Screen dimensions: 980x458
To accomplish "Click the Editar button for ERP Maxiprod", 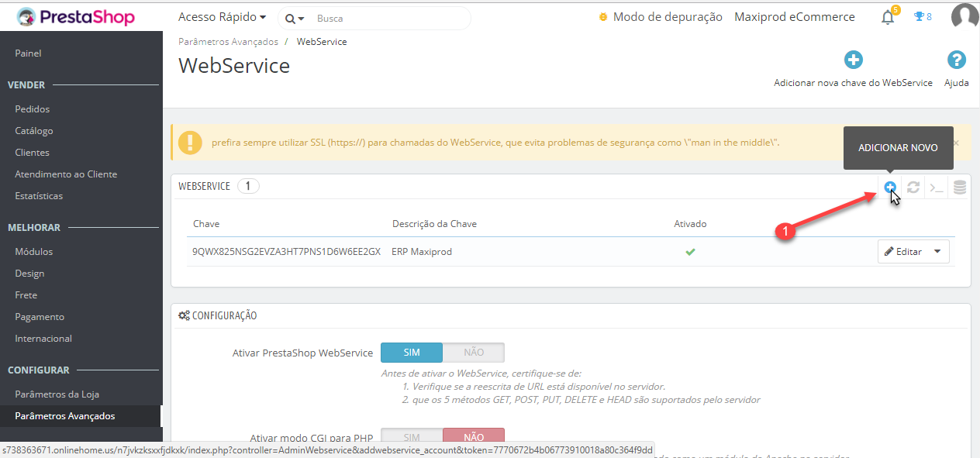I will tap(903, 252).
